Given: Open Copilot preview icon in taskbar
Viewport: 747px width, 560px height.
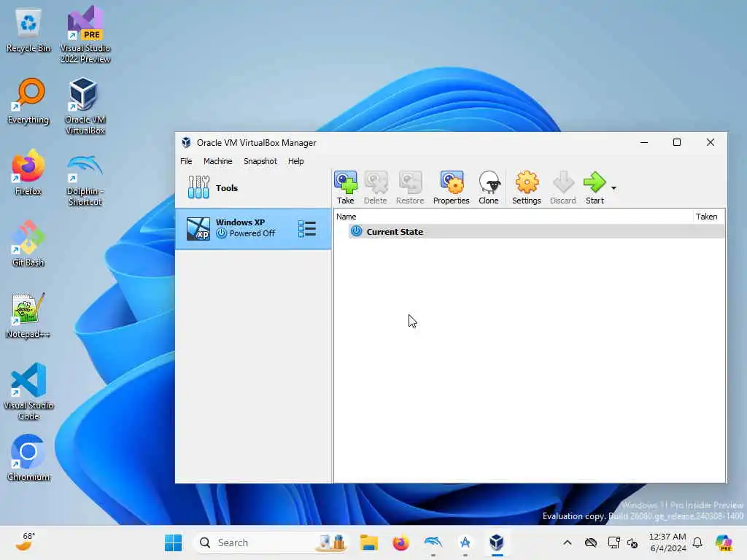Looking at the screenshot, I should pyautogui.click(x=724, y=542).
